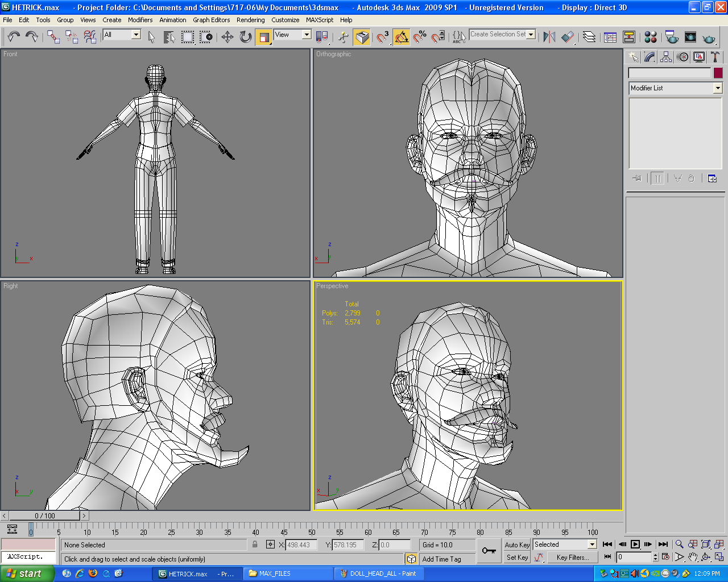Click the current frame number field
Screen dimensions: 728x582
[x=634, y=558]
